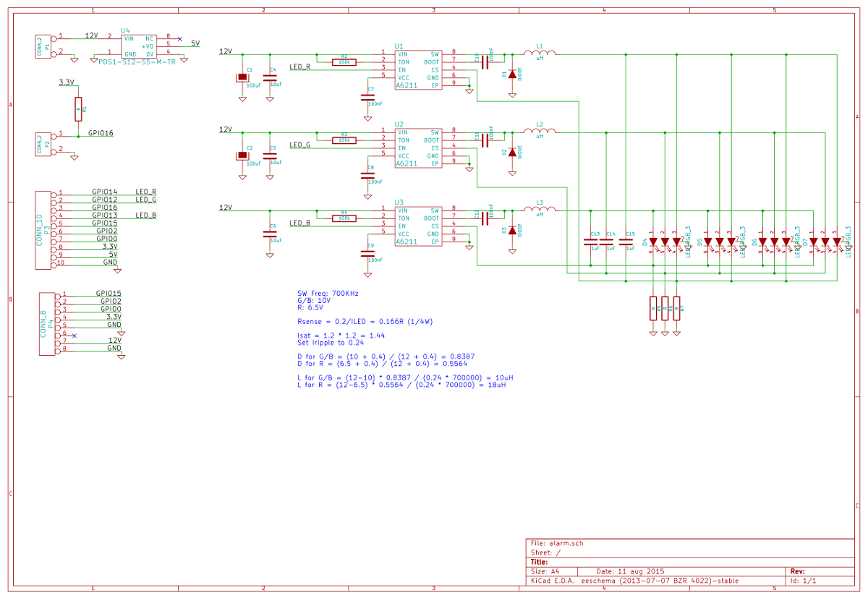
Task: Select the U3 A6211 driver chip
Action: tap(417, 226)
